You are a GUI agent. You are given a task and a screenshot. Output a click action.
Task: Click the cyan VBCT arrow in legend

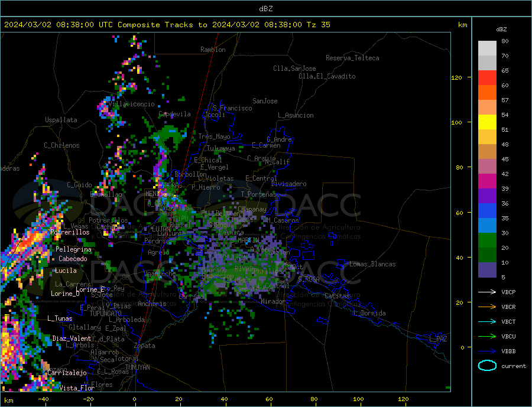[487, 321]
